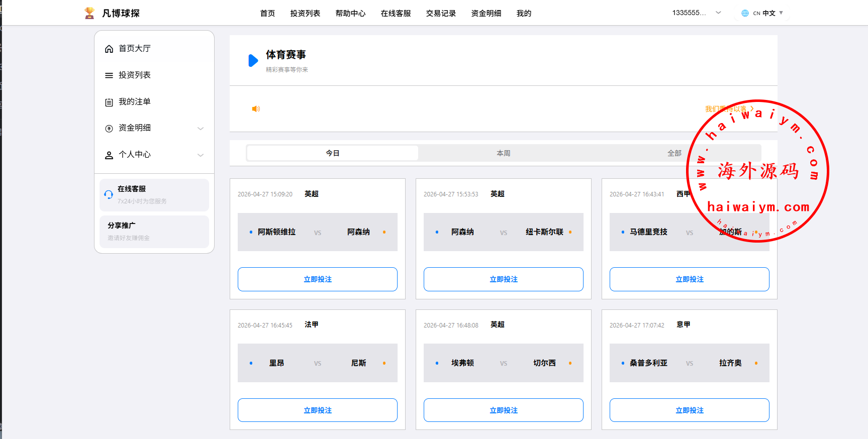The height and width of the screenshot is (439, 868).
Task: Click the home icon in sidebar
Action: 109,49
